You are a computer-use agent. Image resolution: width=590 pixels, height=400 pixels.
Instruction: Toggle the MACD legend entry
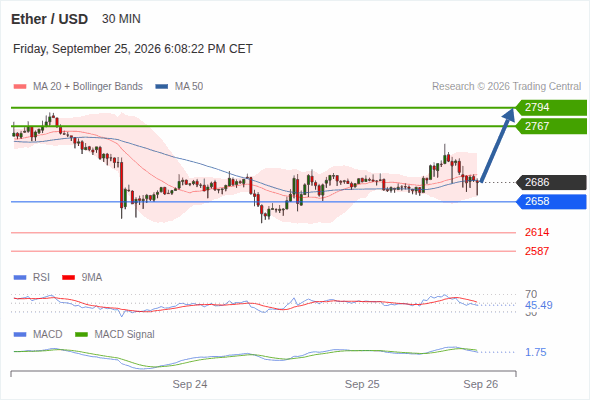pyautogui.click(x=38, y=334)
